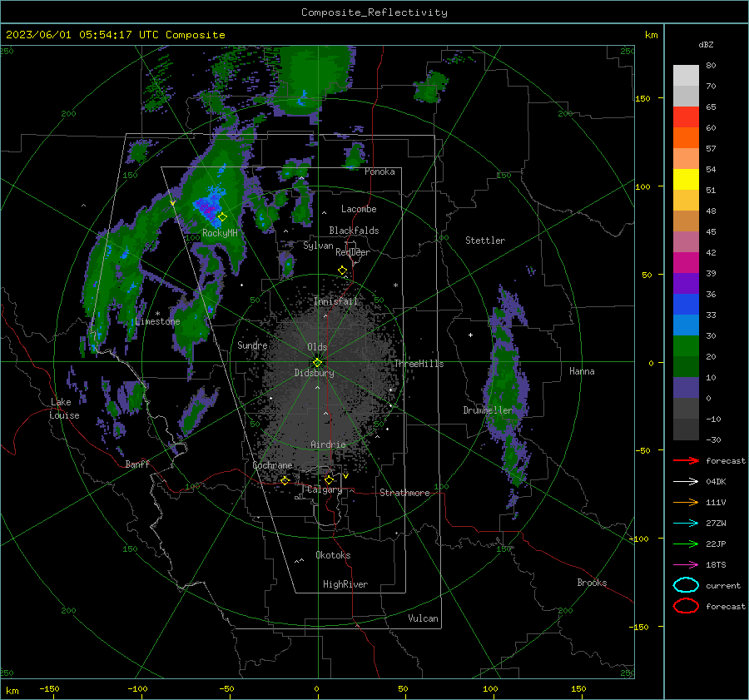Click the Composite_Reflectivity title text
The height and width of the screenshot is (700, 749).
(x=374, y=12)
